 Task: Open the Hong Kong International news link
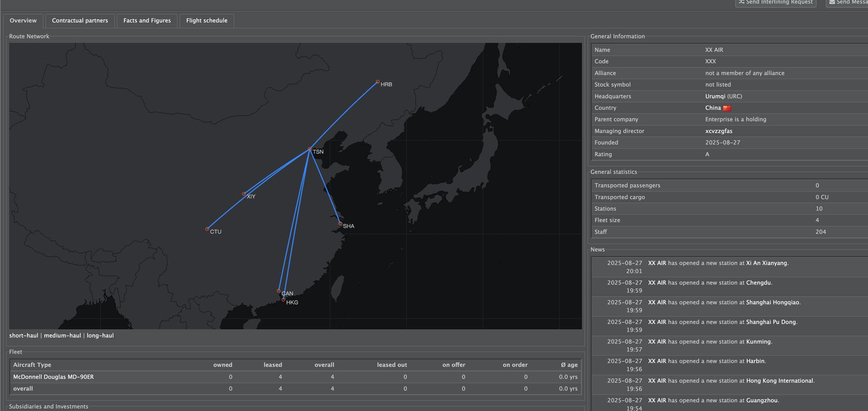779,381
